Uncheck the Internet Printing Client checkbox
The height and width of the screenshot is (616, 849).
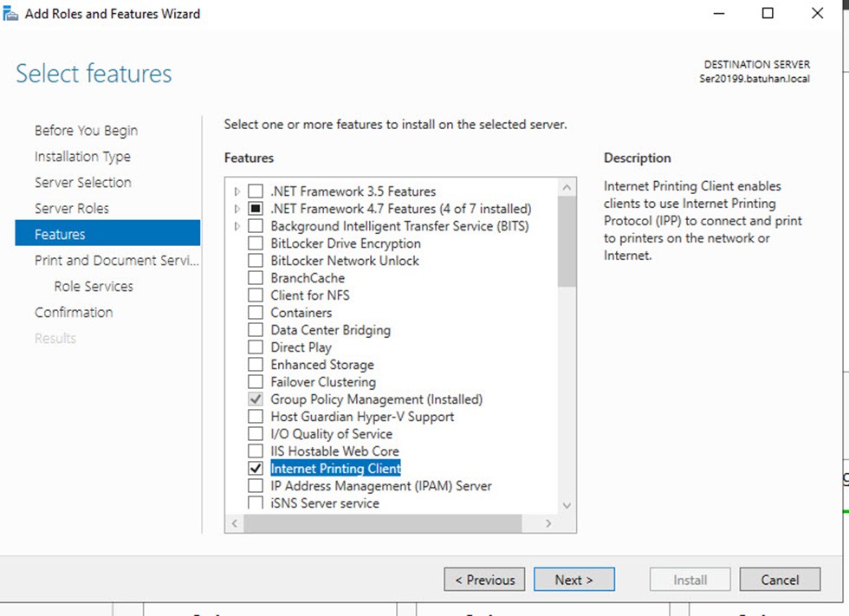(256, 468)
